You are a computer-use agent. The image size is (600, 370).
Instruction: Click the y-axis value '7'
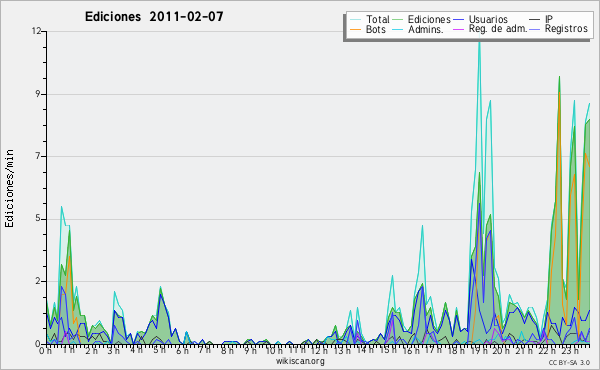(x=39, y=156)
